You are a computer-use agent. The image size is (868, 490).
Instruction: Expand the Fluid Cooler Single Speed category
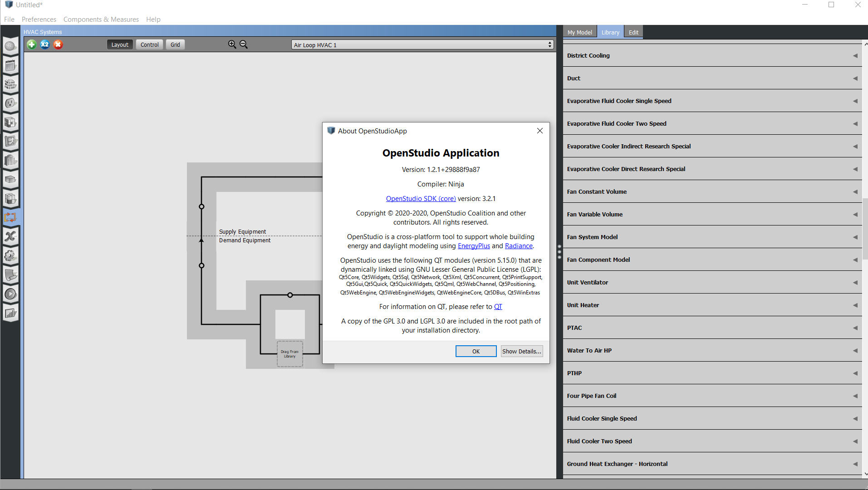pyautogui.click(x=712, y=418)
